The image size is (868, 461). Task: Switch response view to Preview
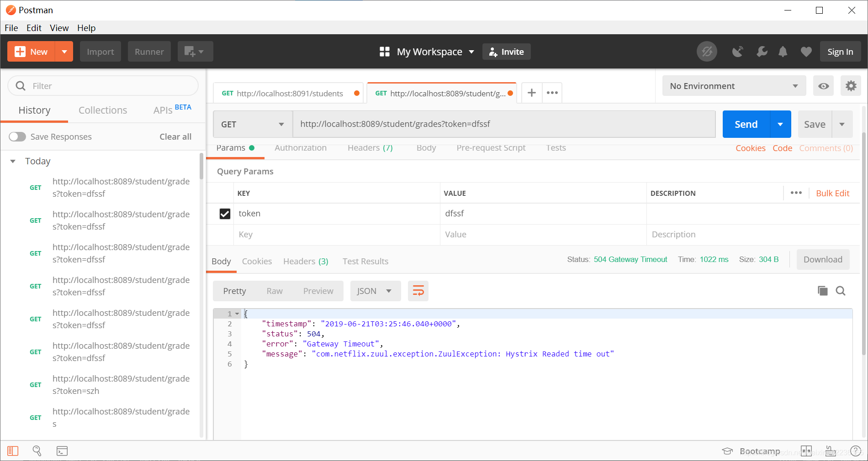318,291
